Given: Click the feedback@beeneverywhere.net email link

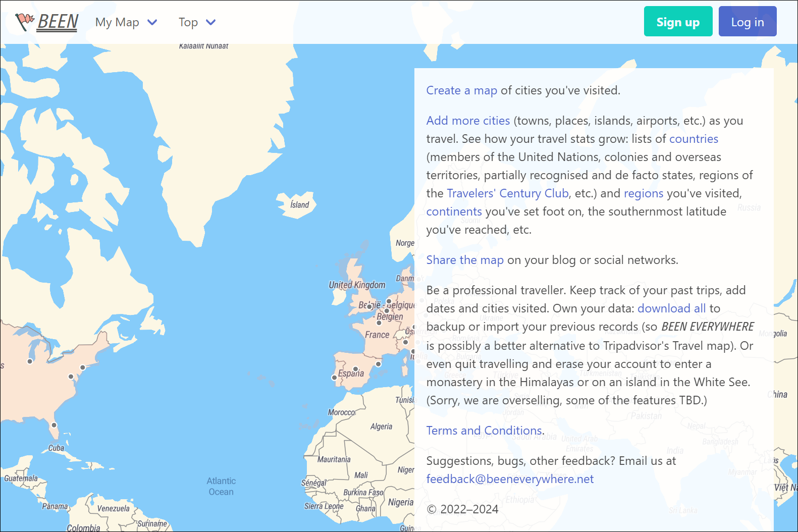Looking at the screenshot, I should pyautogui.click(x=510, y=479).
